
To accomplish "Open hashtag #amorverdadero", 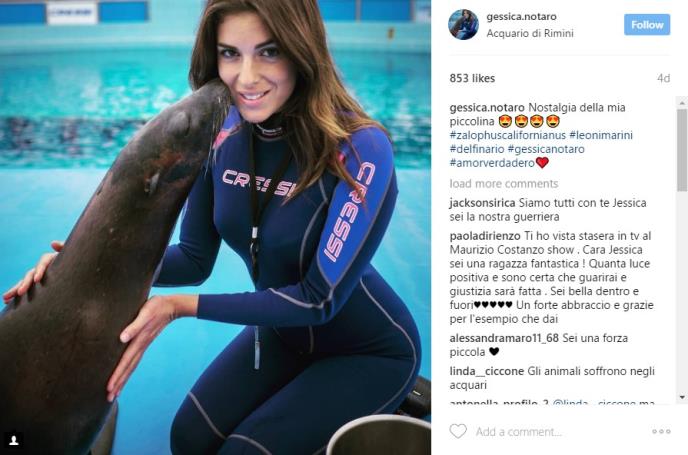I will (x=492, y=163).
